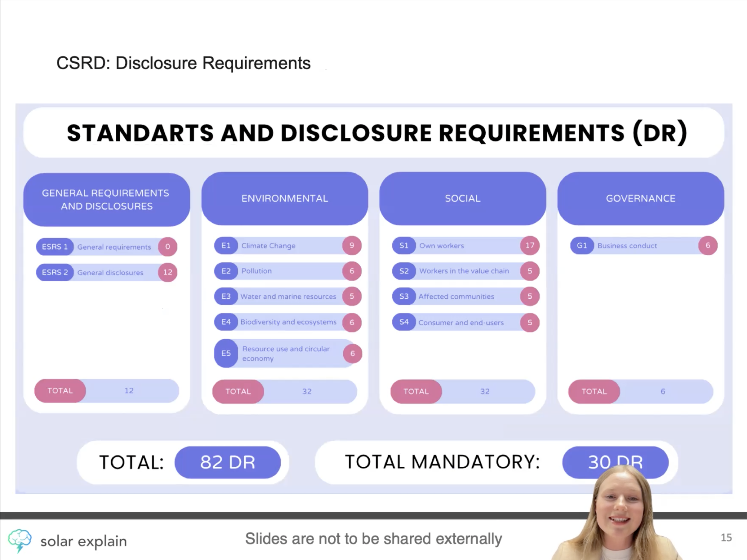Click the slide number 15
This screenshot has width=747, height=560.
[x=726, y=537]
